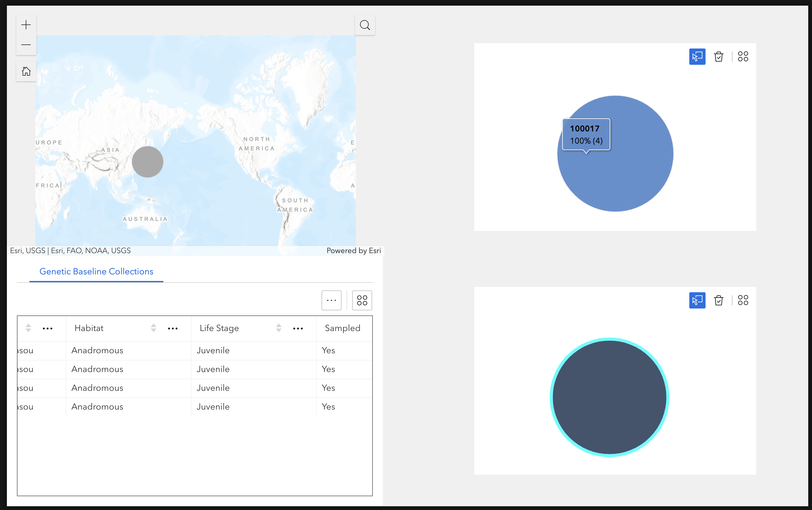Select the Genetic Baseline Collections tab

[x=96, y=272]
